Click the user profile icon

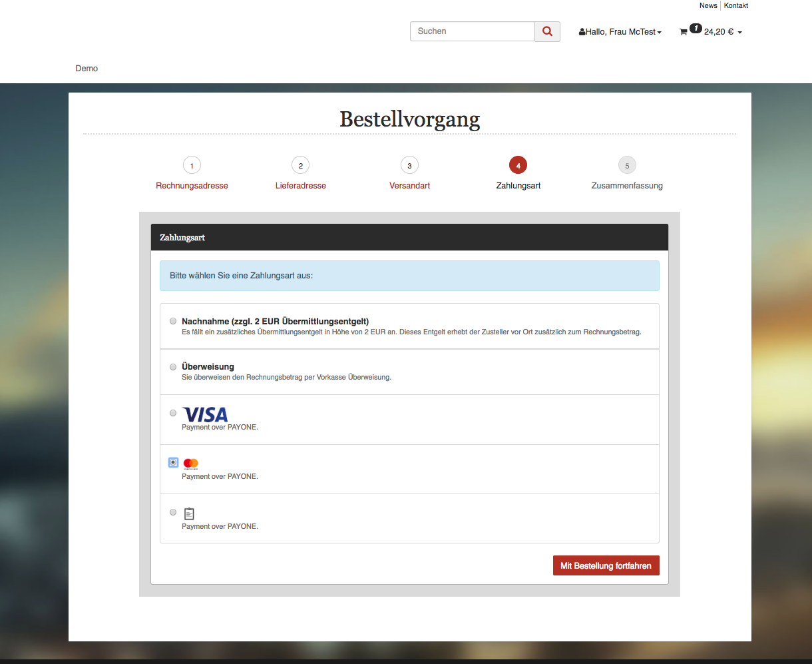pos(582,32)
